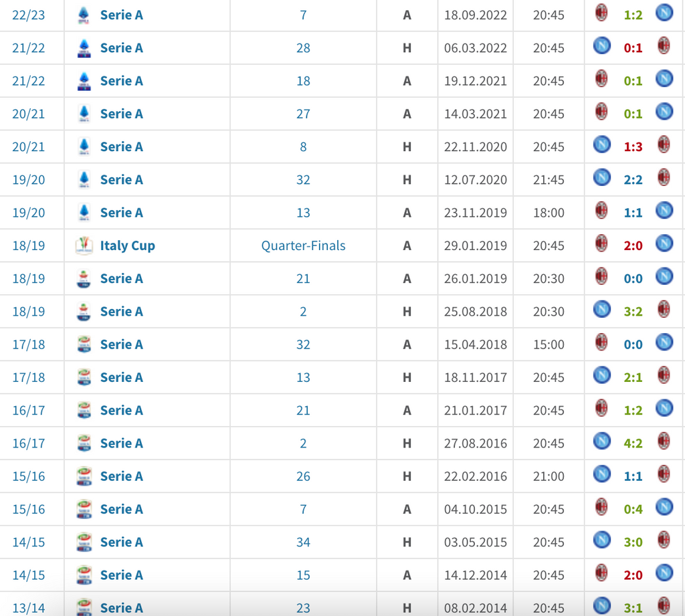Open the Italy Cup competition link
The image size is (685, 616).
point(128,246)
